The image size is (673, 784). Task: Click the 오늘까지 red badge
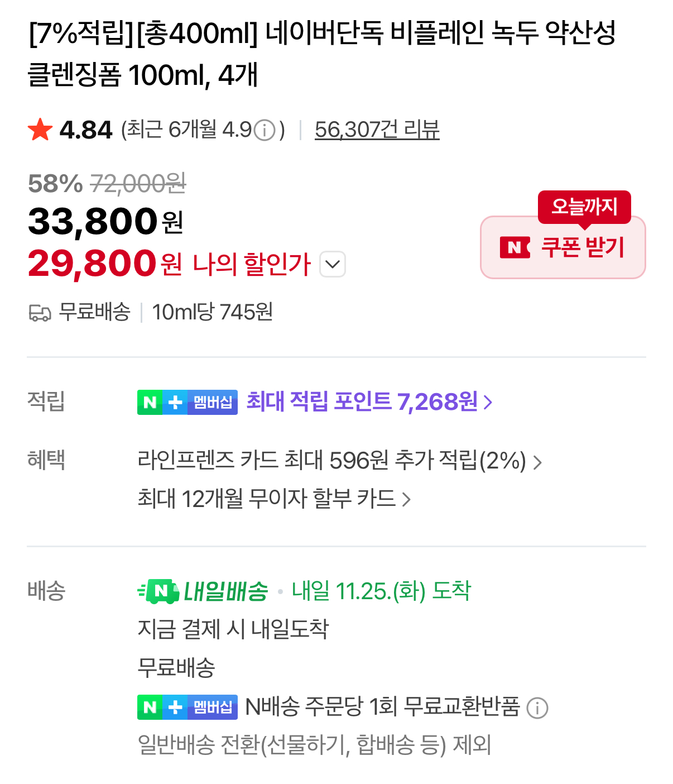tap(584, 207)
